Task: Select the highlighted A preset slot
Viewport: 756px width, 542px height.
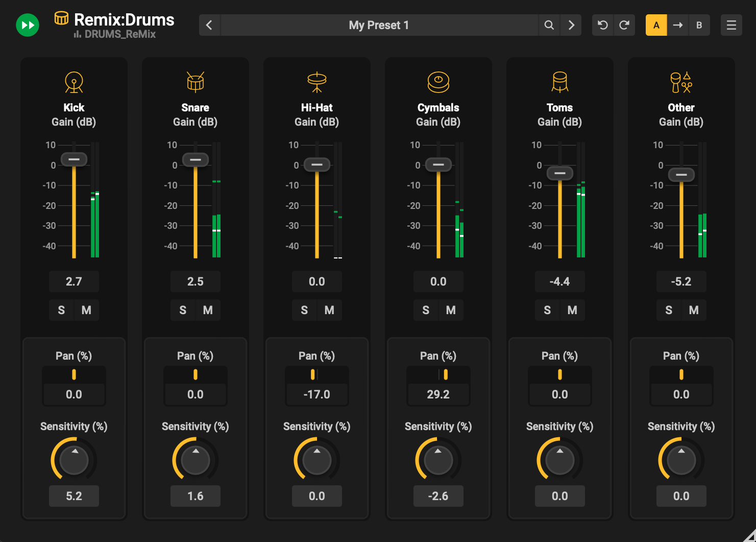Action: point(656,25)
